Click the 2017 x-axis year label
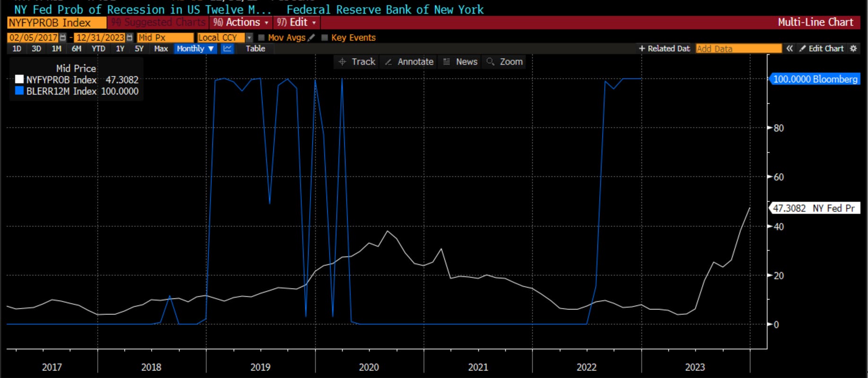 click(52, 367)
